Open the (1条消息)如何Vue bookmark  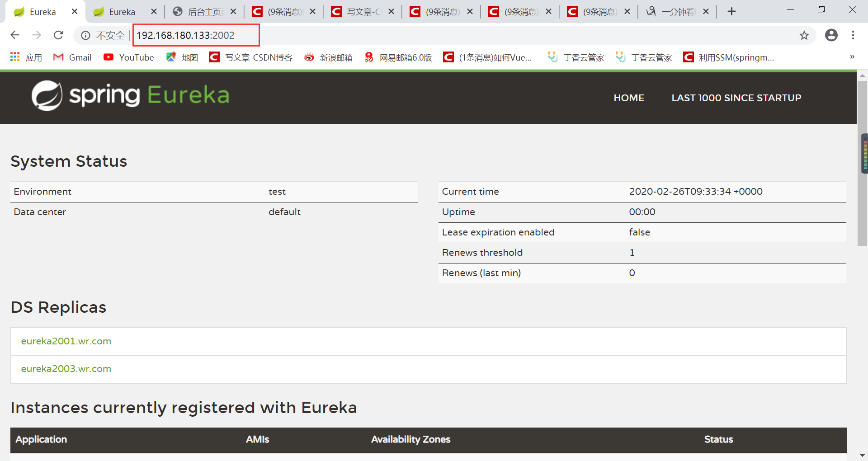[488, 57]
